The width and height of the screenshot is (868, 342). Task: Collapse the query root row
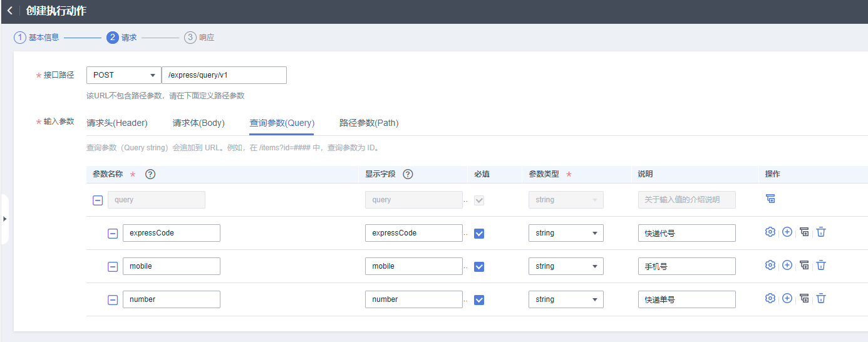click(x=98, y=200)
